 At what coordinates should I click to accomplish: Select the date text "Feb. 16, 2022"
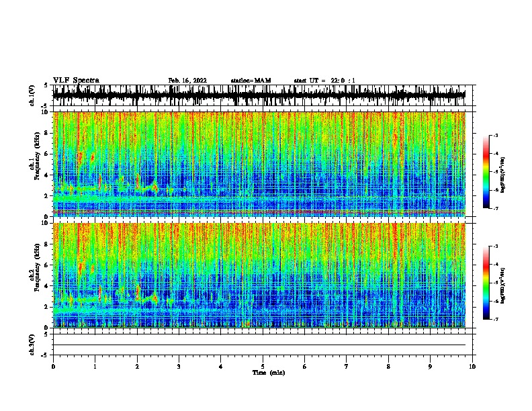(x=187, y=81)
